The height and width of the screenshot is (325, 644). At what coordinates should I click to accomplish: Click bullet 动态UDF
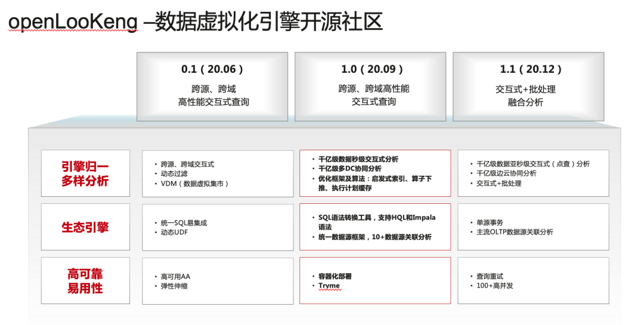click(174, 233)
